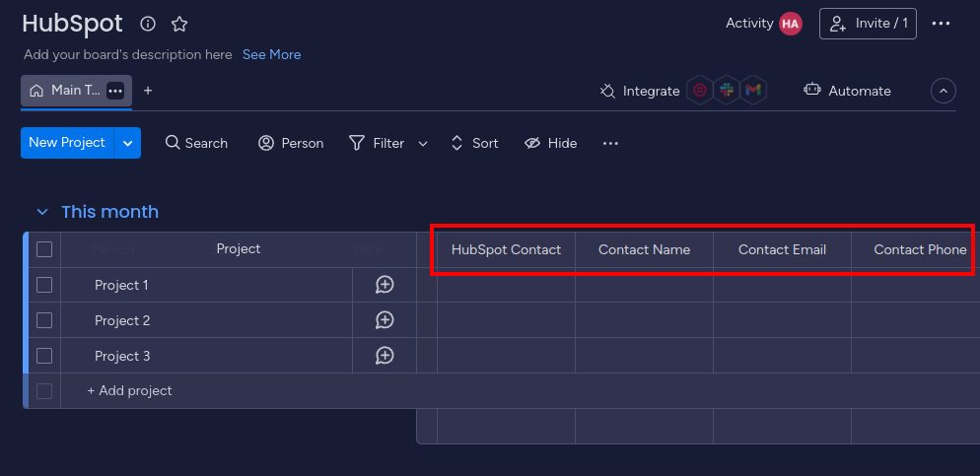Filter by Person
The width and height of the screenshot is (980, 476).
tap(291, 144)
